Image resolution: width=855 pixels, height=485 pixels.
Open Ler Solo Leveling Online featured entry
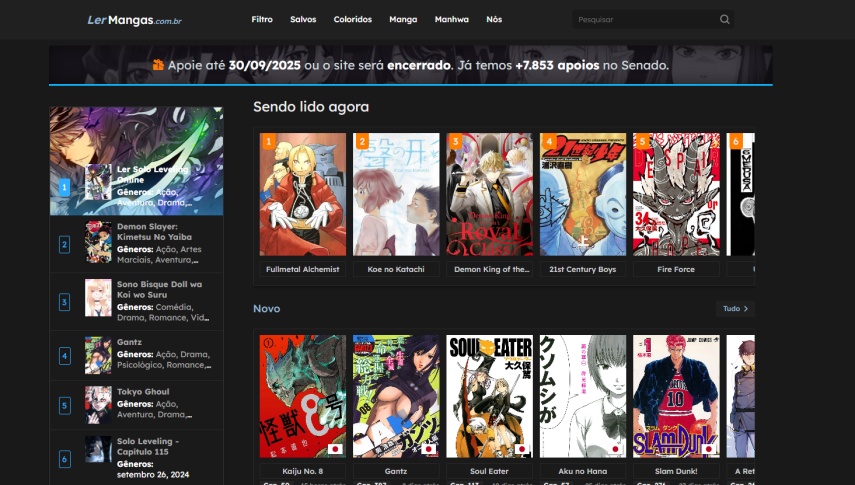click(x=136, y=161)
